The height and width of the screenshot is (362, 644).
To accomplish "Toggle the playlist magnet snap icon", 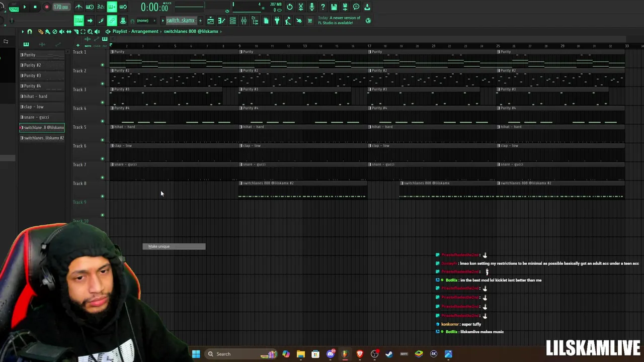I will (30, 32).
